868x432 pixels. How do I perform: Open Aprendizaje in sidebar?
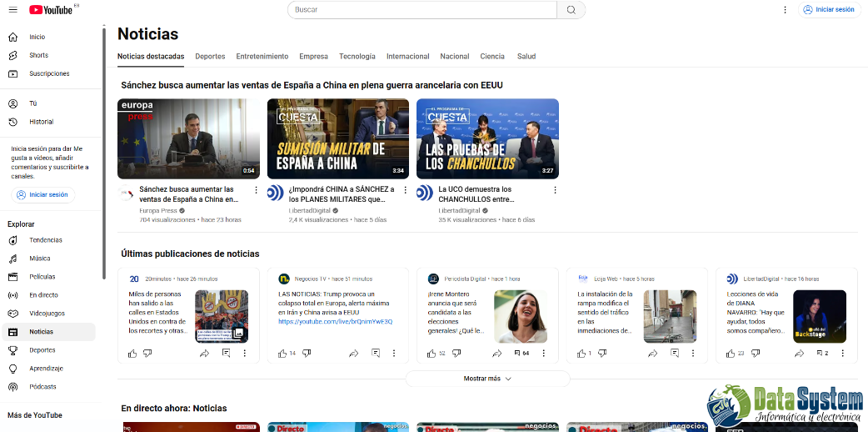click(47, 368)
